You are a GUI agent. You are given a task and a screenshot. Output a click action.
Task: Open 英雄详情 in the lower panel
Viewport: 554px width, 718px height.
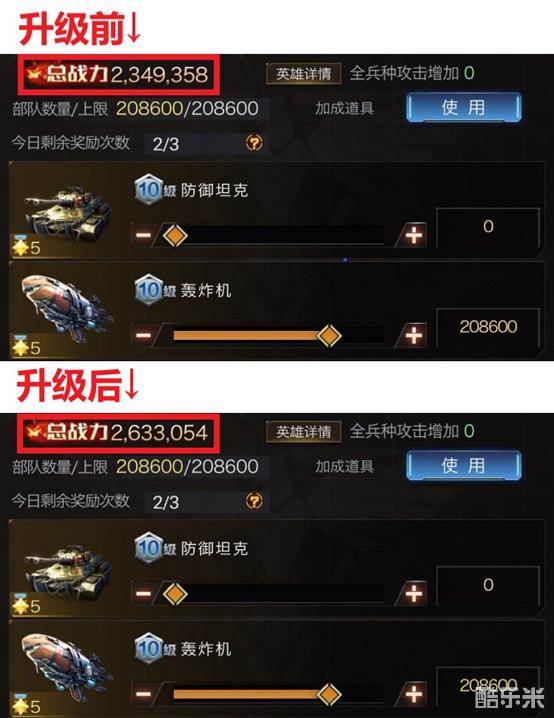tap(304, 432)
